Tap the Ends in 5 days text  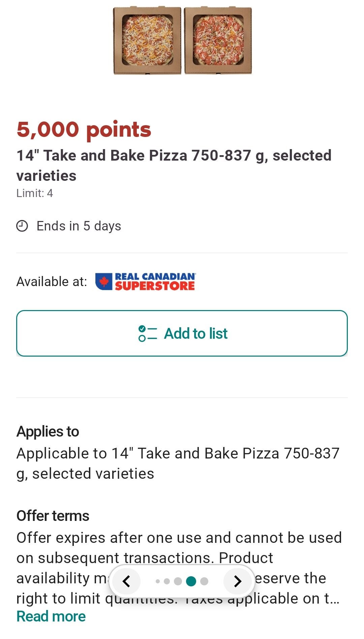coord(79,226)
